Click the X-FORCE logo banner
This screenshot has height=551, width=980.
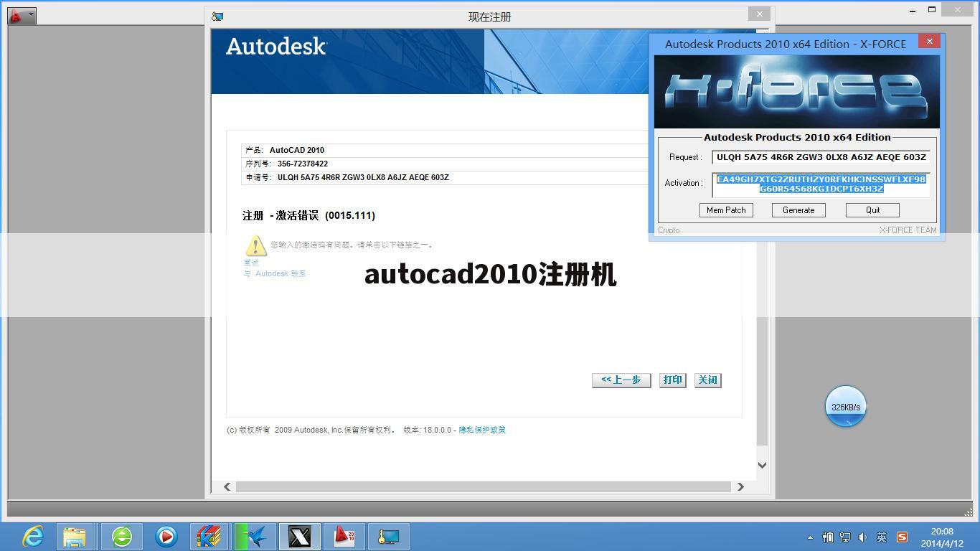796,92
